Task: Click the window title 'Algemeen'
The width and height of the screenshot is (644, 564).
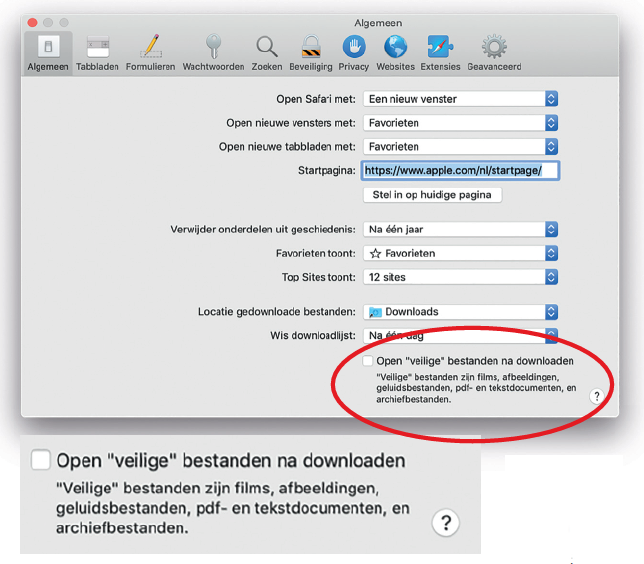Action: (378, 23)
